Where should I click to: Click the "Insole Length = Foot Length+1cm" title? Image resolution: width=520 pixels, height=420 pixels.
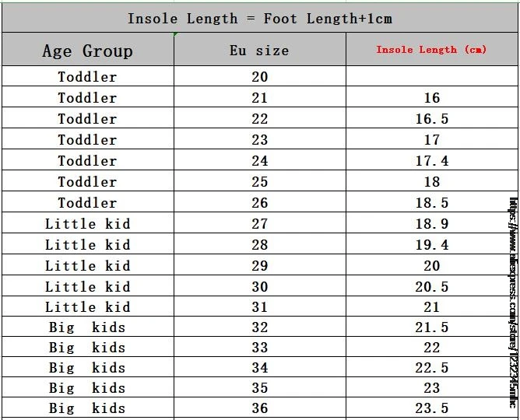[260, 18]
